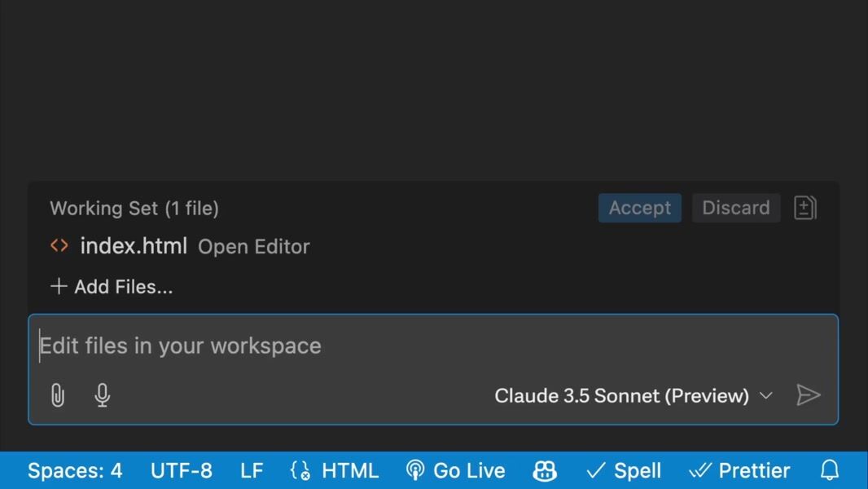
Task: Change file encoding UTF-8
Action: pyautogui.click(x=181, y=471)
